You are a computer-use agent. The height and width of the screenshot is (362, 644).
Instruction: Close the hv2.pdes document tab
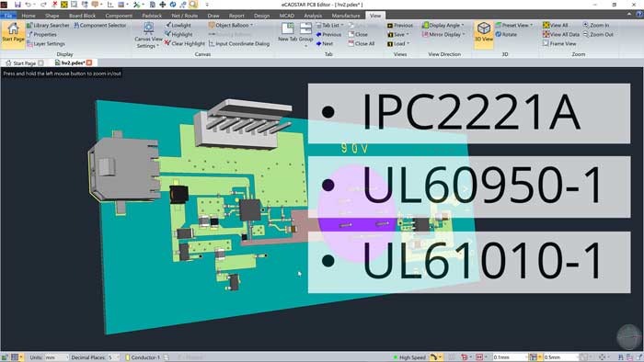pos(89,62)
